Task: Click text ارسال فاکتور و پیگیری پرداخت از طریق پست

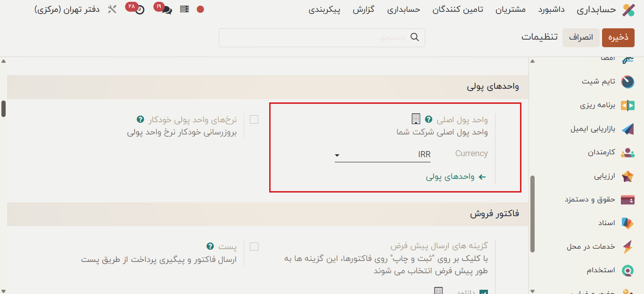Action: tap(159, 260)
